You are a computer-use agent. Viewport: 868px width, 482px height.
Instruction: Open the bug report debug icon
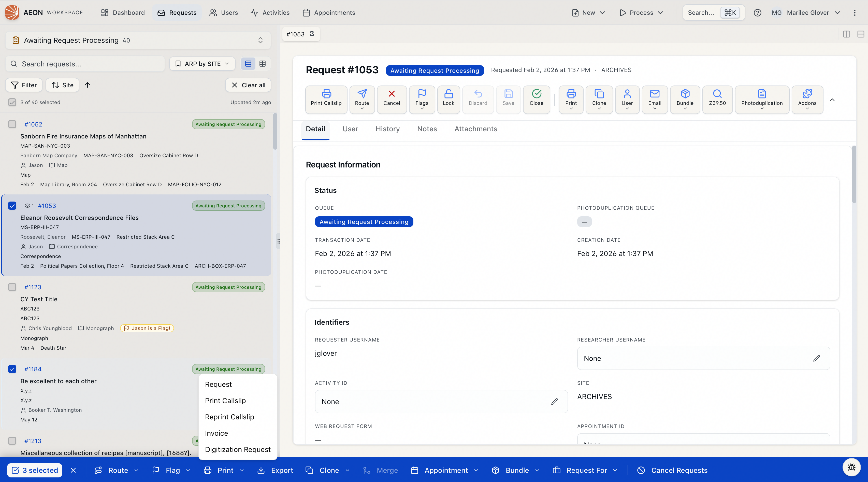tap(851, 467)
